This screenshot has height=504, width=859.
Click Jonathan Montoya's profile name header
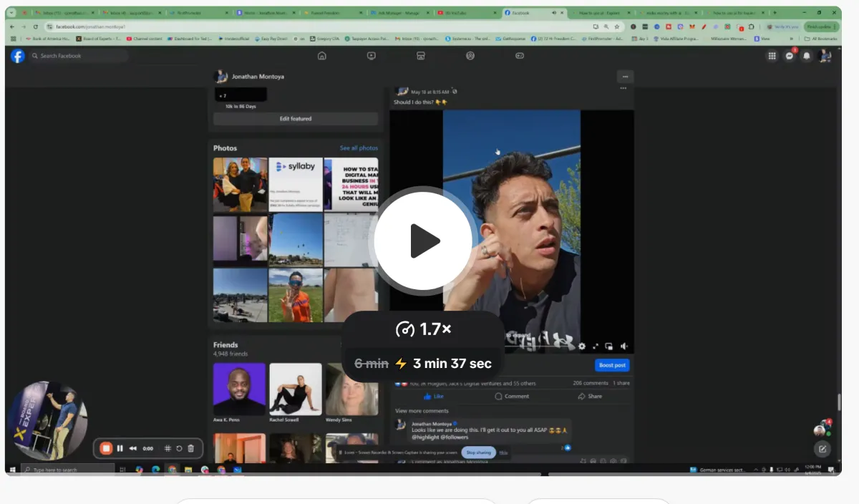[x=258, y=77]
